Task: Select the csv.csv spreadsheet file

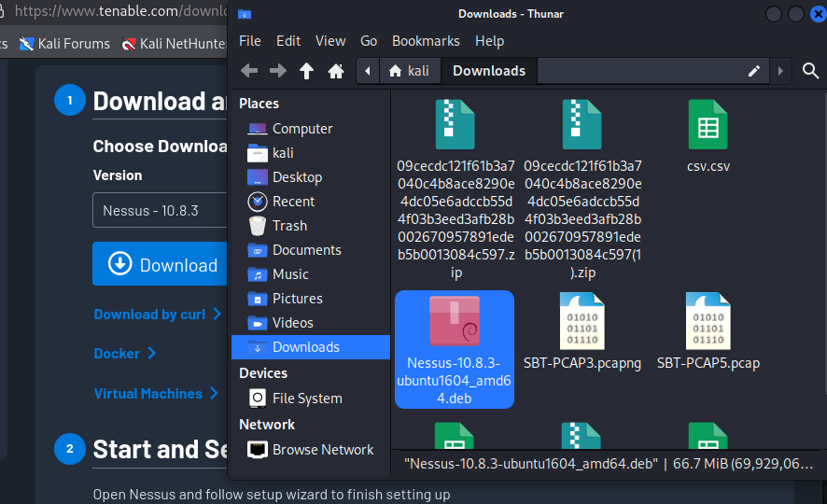Action: pyautogui.click(x=708, y=137)
